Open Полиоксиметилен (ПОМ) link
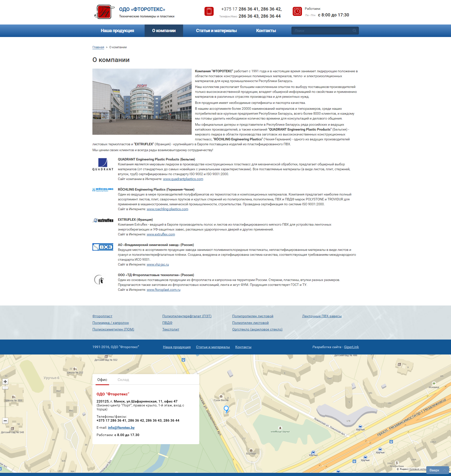The height and width of the screenshot is (476, 451). (x=113, y=329)
